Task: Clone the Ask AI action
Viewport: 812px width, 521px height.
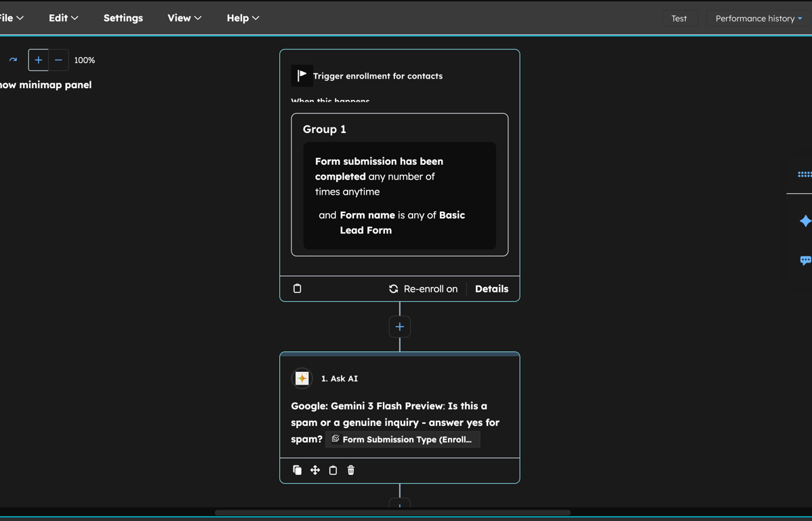Action: [x=298, y=469]
